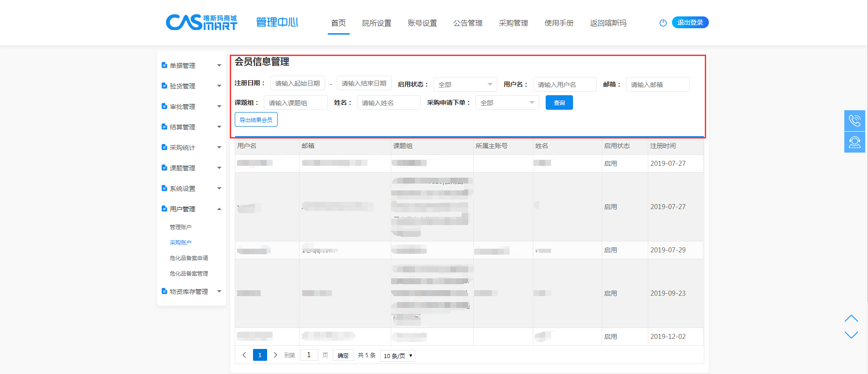
Task: Open the 采购申请下单 dropdown
Action: tap(507, 103)
